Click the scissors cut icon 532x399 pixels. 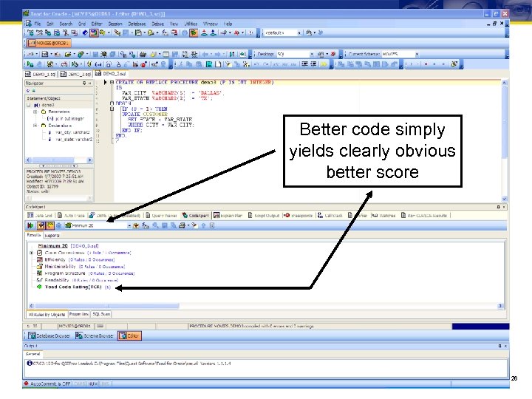(x=180, y=64)
